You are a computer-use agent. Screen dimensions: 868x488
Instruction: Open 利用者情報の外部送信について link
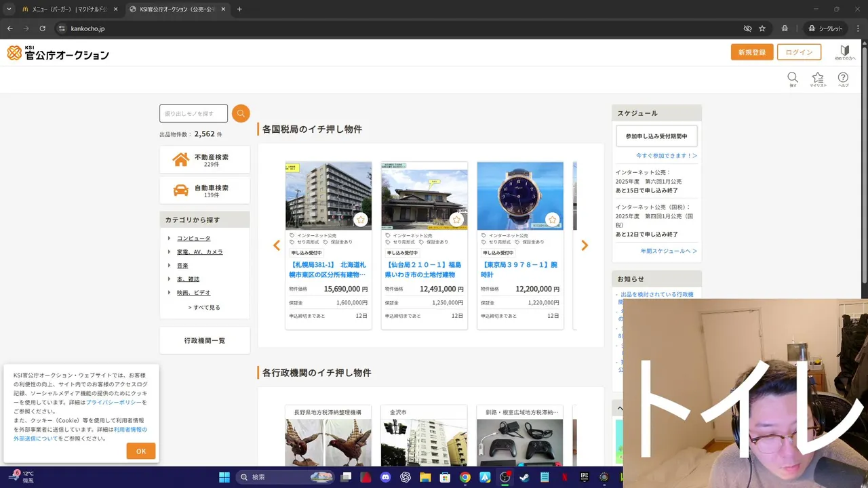[x=80, y=434]
